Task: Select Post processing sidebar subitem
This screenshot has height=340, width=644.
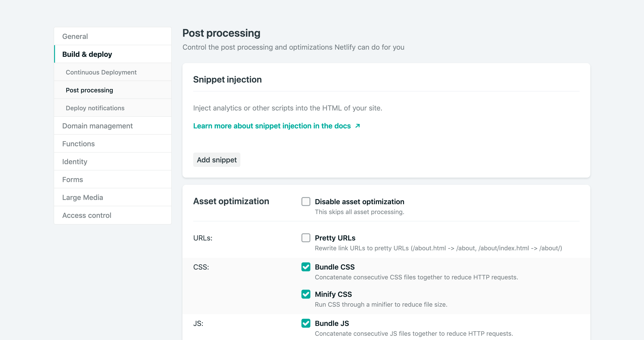Action: (89, 90)
